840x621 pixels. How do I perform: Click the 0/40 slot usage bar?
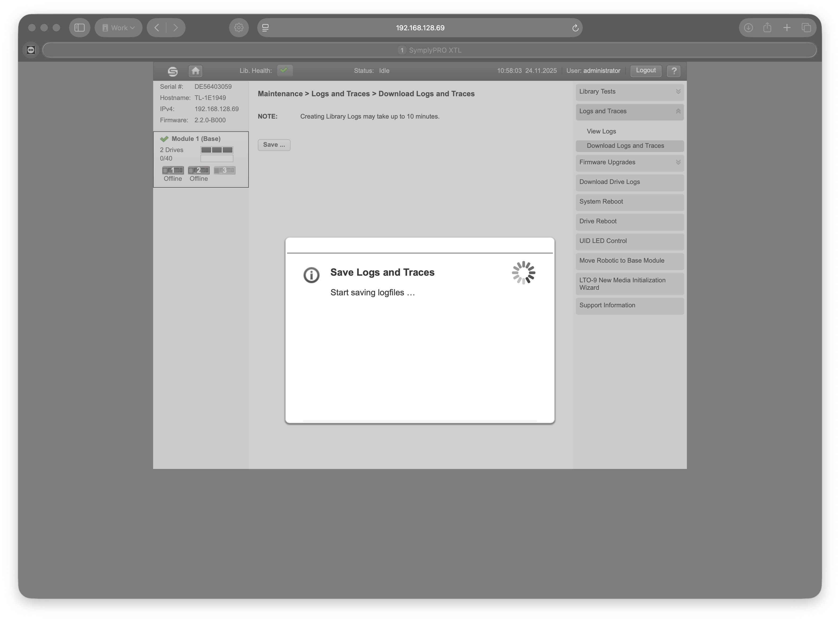(x=216, y=159)
